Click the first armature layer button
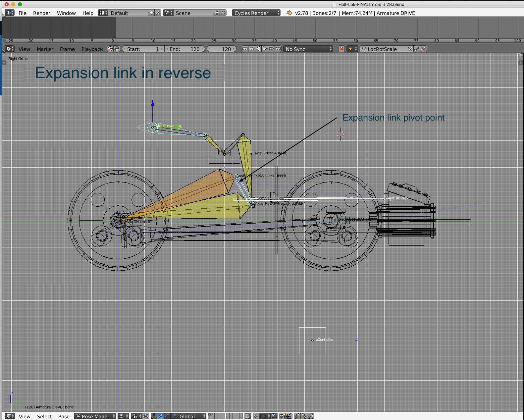524x420 pixels. (x=210, y=414)
